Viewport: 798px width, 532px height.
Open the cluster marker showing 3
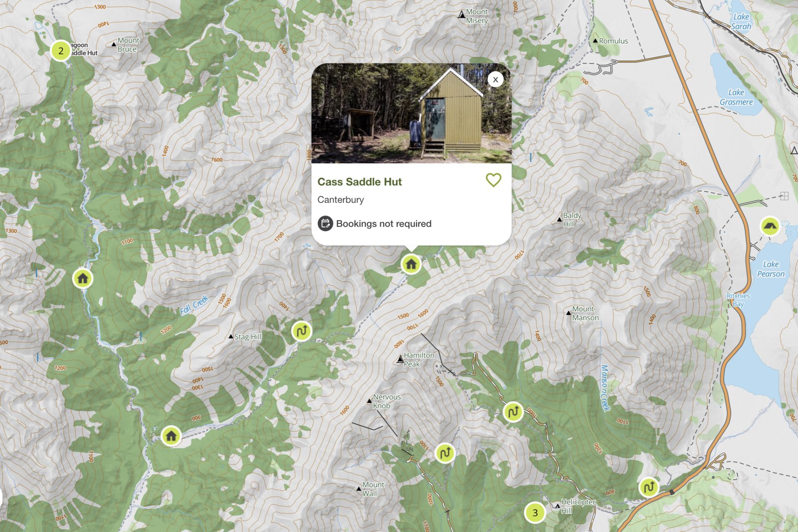(x=535, y=513)
